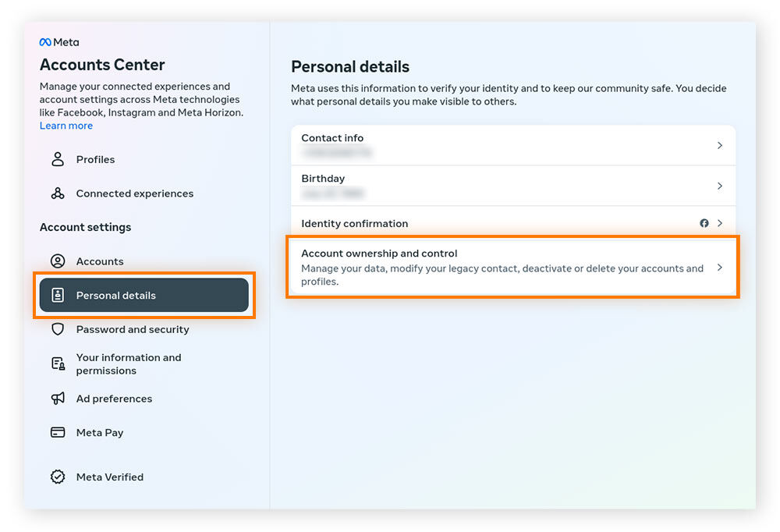Expand the Birthday row chevron
Image resolution: width=780 pixels, height=532 pixels.
(719, 186)
